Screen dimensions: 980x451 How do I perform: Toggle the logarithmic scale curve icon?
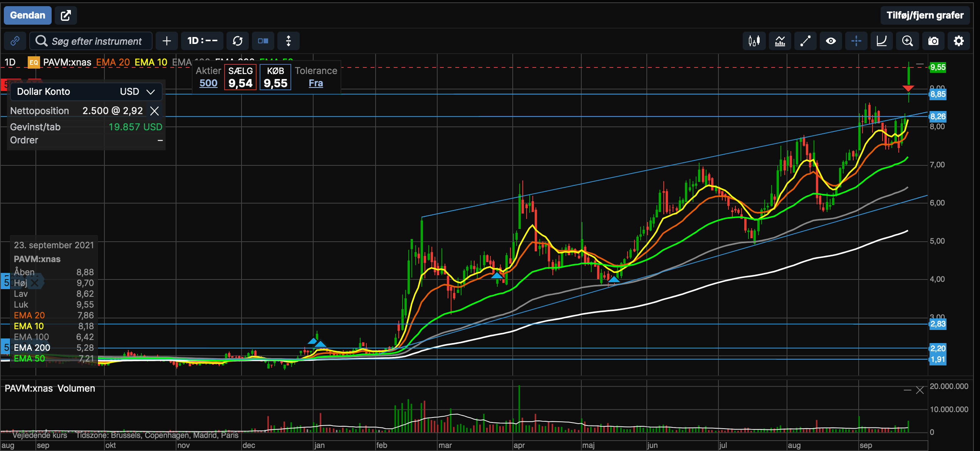click(881, 41)
